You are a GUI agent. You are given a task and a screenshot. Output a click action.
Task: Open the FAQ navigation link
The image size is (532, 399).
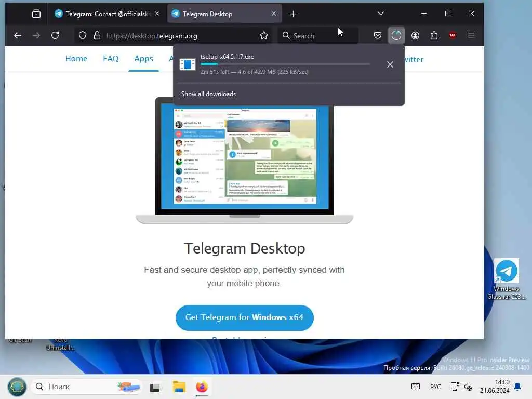[x=111, y=59]
